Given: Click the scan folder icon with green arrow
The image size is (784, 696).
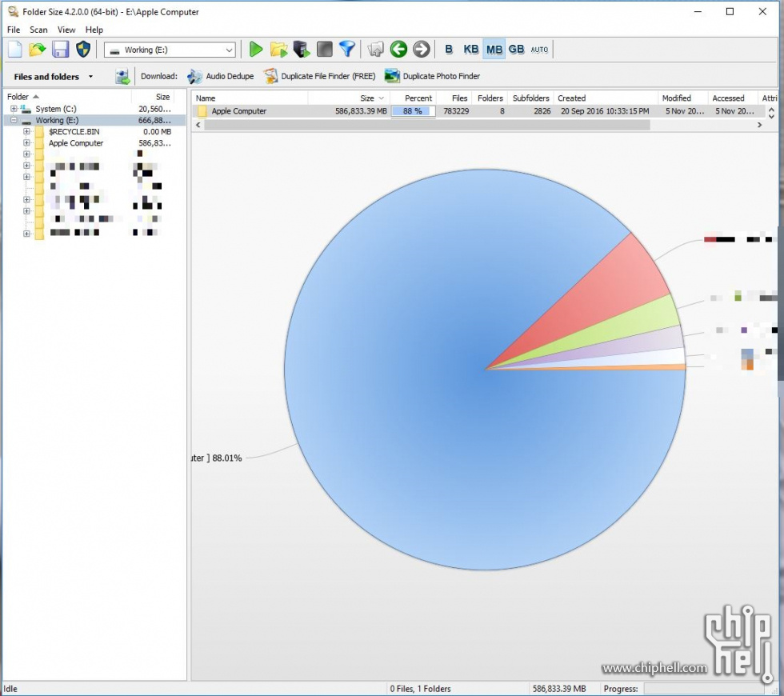Looking at the screenshot, I should (278, 50).
